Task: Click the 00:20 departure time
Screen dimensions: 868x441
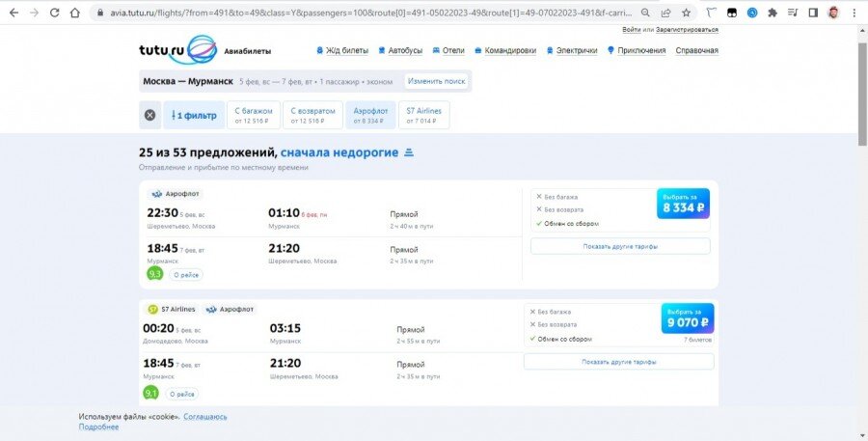Action: click(x=159, y=328)
